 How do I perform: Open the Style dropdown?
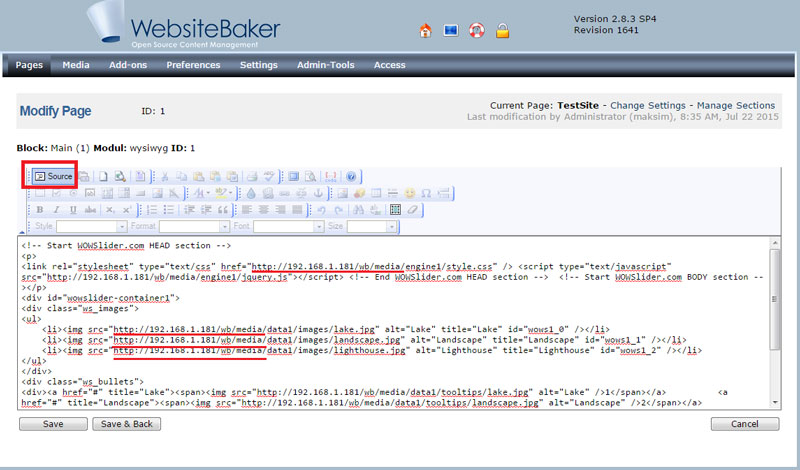tap(91, 226)
